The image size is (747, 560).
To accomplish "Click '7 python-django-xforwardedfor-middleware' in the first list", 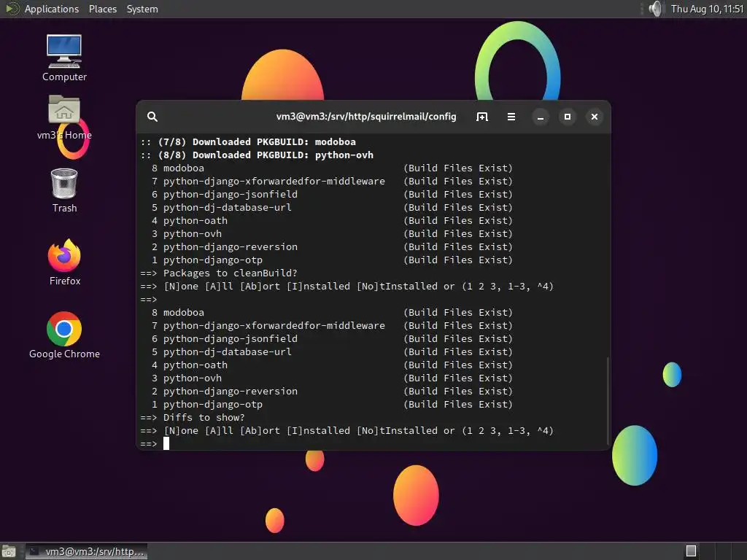I will pyautogui.click(x=268, y=182).
